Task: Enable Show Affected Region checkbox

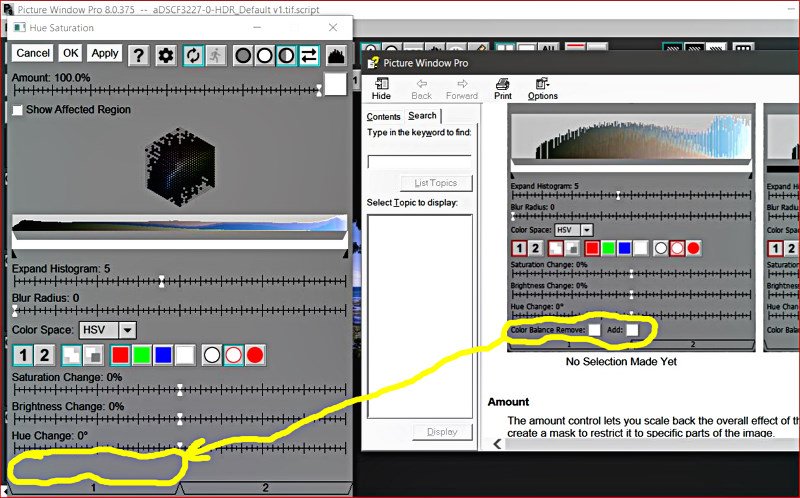Action: click(18, 110)
